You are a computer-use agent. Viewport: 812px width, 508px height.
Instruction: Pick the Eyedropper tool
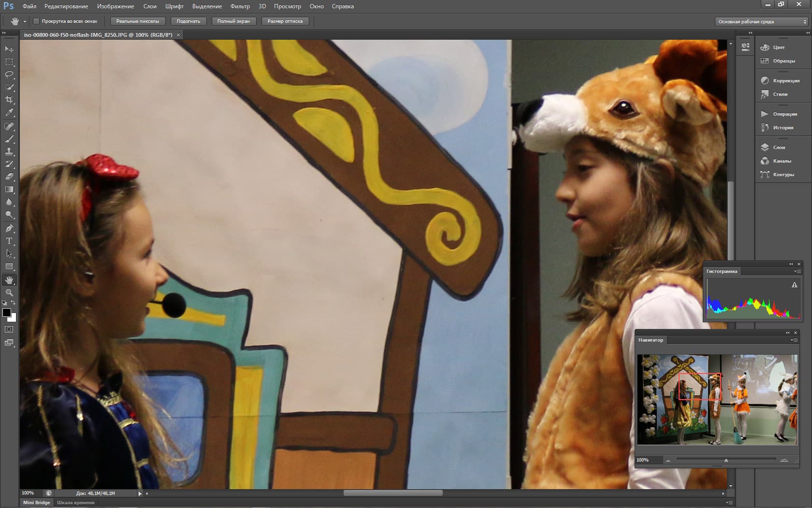(9, 112)
